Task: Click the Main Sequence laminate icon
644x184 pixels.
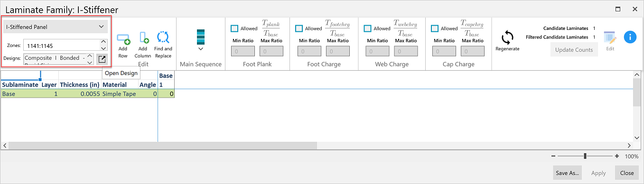Action: (201, 37)
